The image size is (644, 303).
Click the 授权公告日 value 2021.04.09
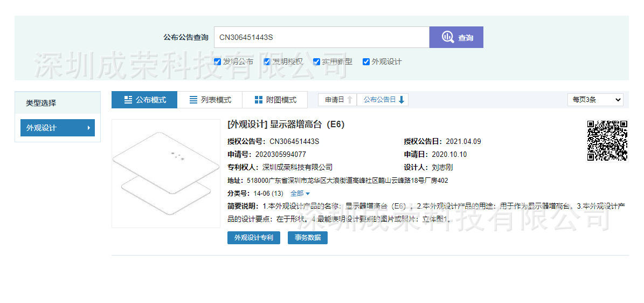[x=462, y=142]
